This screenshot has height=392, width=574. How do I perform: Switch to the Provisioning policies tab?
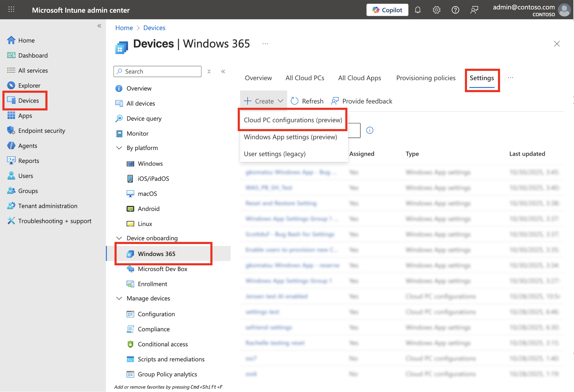coord(426,78)
